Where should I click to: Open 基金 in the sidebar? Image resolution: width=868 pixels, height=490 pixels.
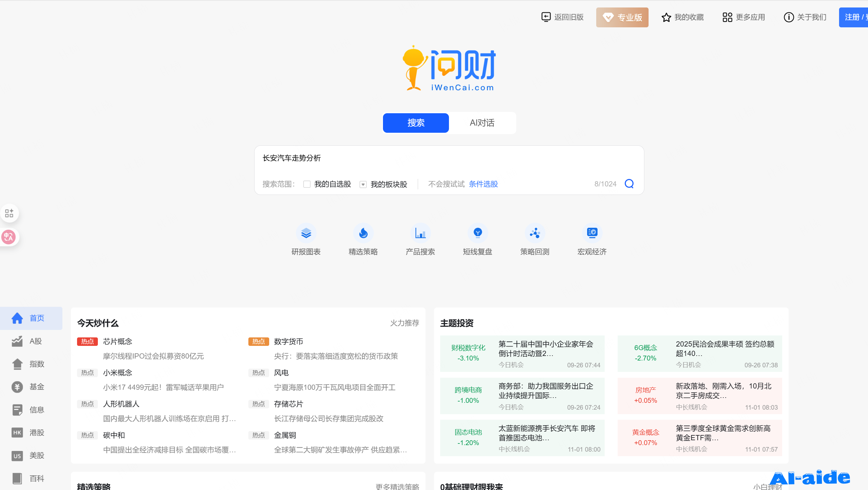(31, 387)
